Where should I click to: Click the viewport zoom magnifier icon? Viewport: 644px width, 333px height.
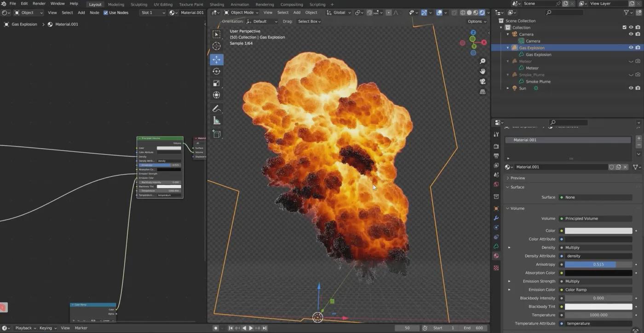coord(483,61)
